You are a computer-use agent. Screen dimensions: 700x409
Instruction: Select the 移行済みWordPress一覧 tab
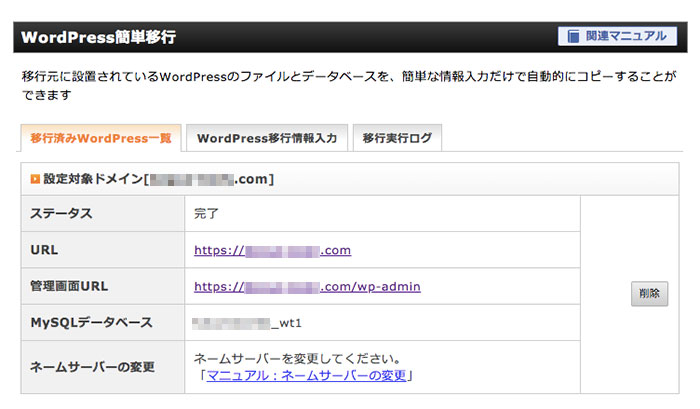(101, 138)
